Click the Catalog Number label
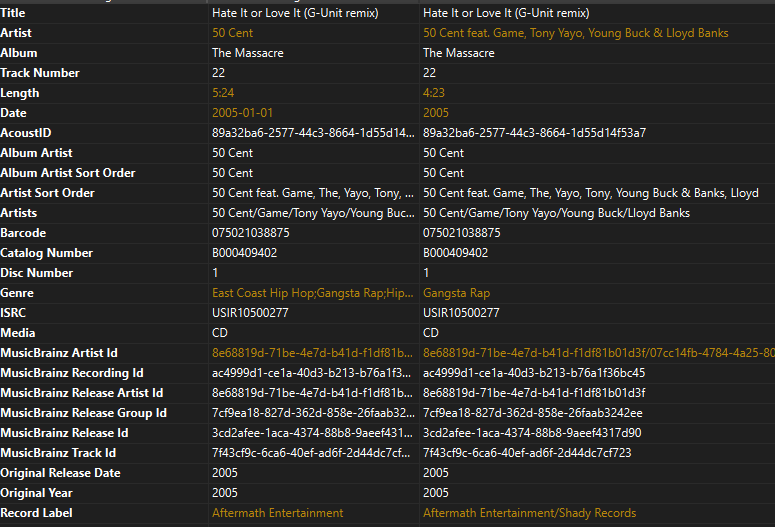This screenshot has width=775, height=527. pos(46,253)
